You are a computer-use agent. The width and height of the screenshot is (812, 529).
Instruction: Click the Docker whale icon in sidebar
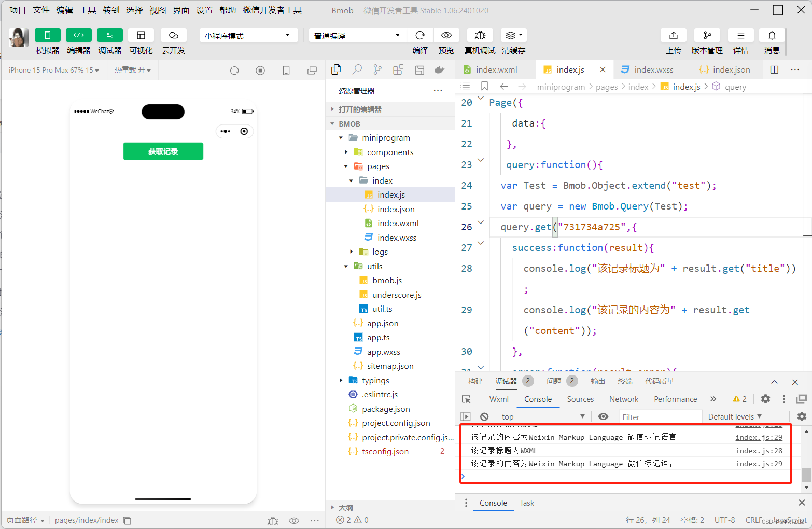click(440, 70)
